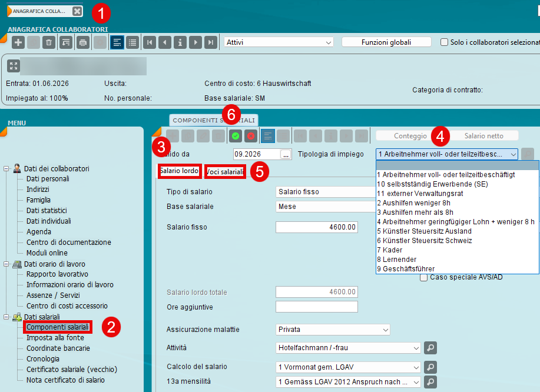Confirm salary components with the green check
This screenshot has height=392, width=540.
[x=236, y=136]
